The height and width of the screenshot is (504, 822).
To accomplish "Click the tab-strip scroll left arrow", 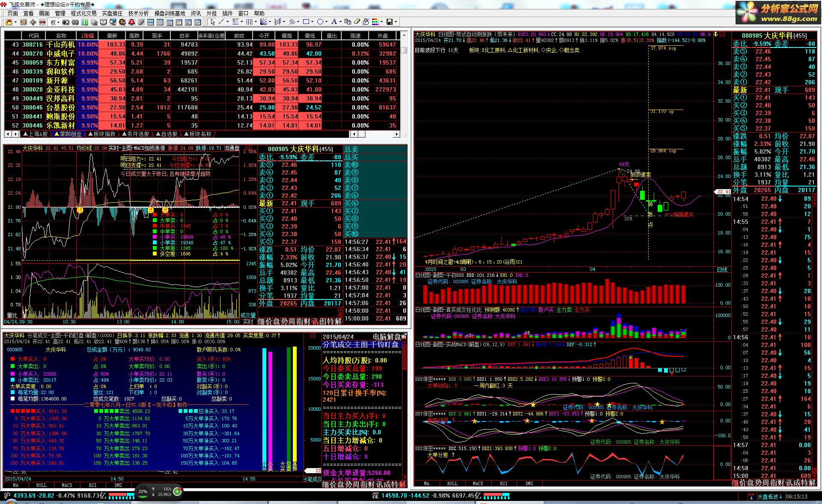I will point(8,134).
